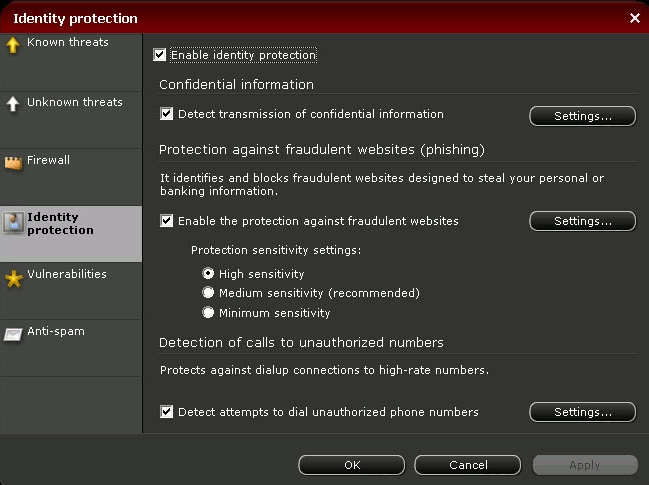Uncheck Detect attempts to dial unauthorized numbers
The height and width of the screenshot is (485, 649).
coord(166,412)
